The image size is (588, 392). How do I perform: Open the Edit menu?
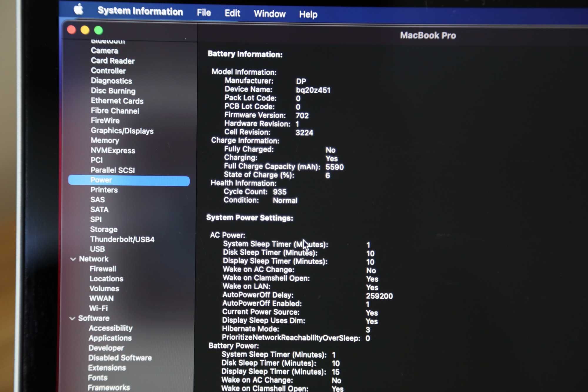(232, 13)
